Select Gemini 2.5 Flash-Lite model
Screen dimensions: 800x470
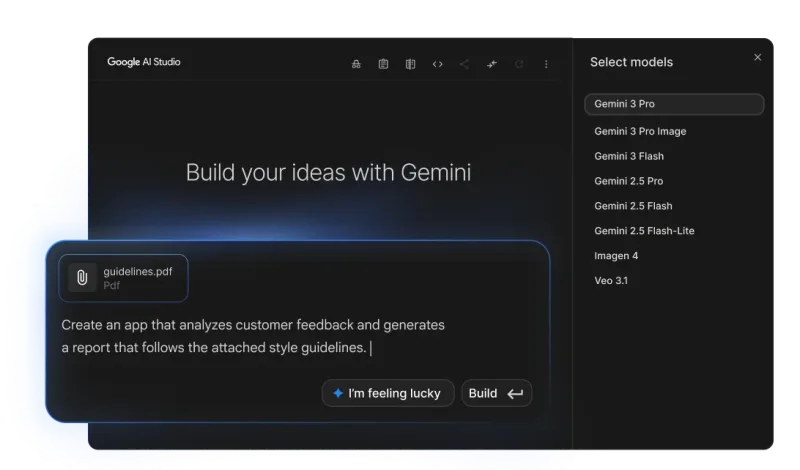[x=644, y=231]
